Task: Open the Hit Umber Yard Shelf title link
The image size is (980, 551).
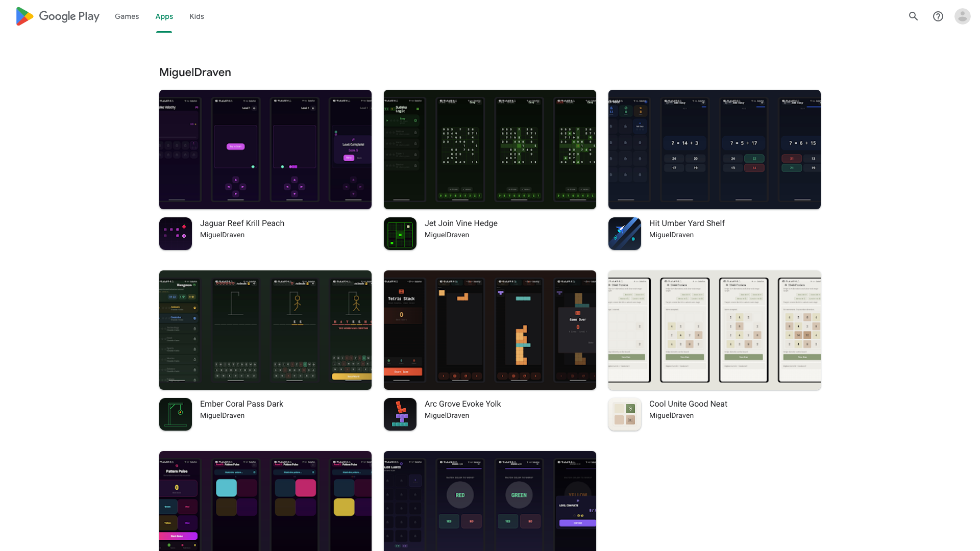Action: tap(687, 223)
